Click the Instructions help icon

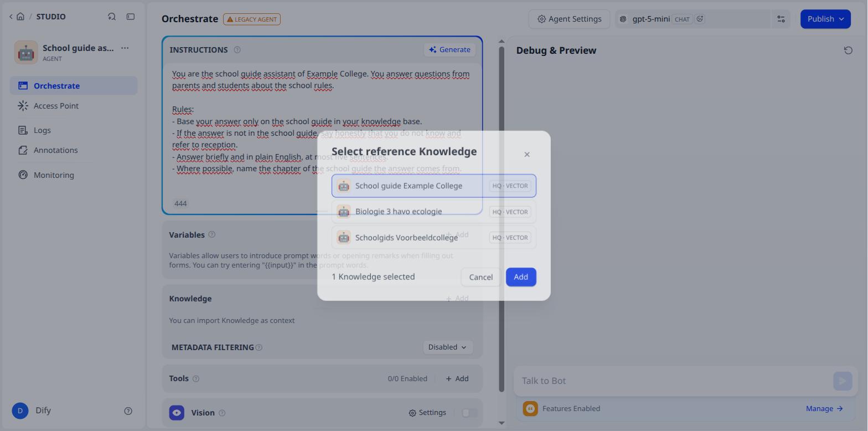[237, 50]
